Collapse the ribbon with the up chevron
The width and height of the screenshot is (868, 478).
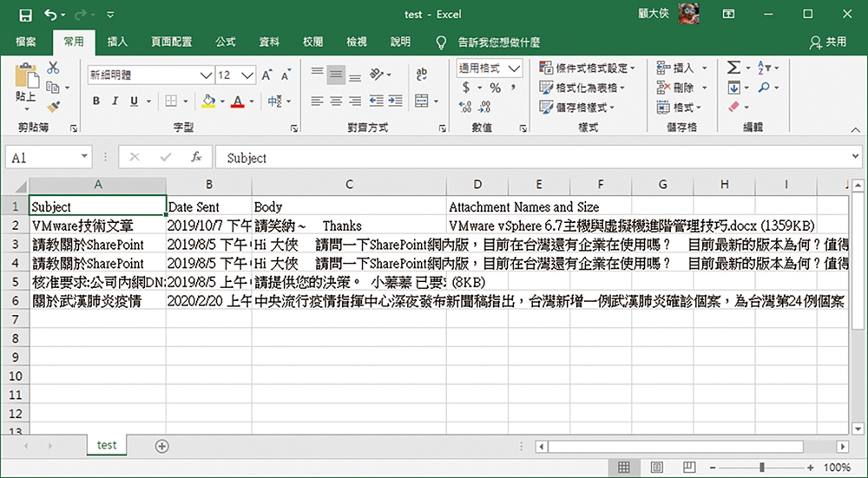[855, 130]
